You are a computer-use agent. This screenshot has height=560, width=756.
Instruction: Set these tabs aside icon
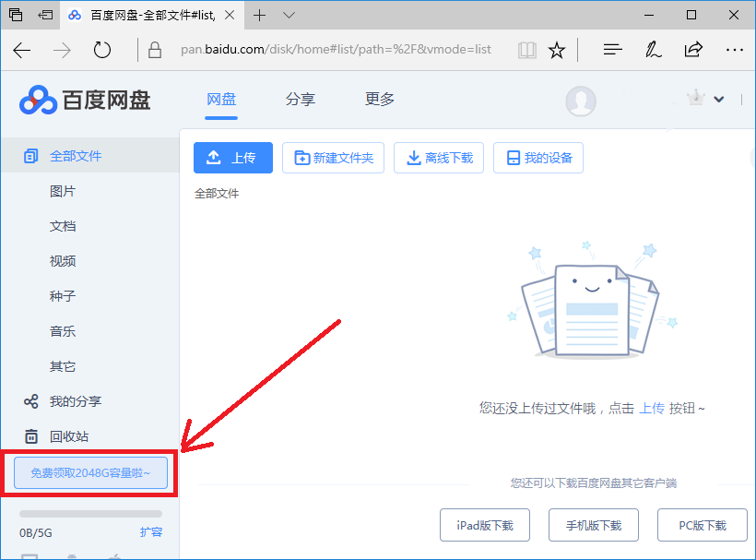point(45,15)
